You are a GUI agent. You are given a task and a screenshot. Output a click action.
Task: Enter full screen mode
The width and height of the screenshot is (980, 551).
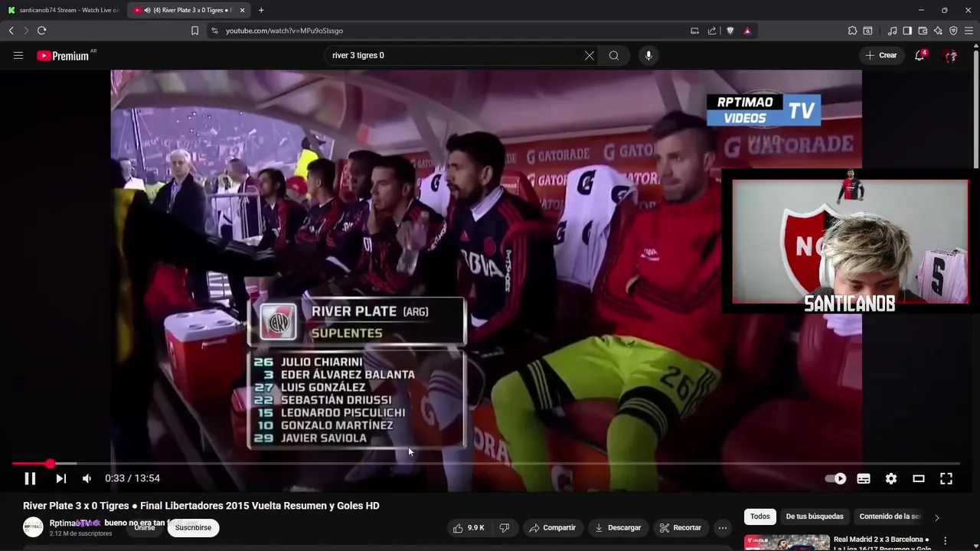(x=946, y=478)
